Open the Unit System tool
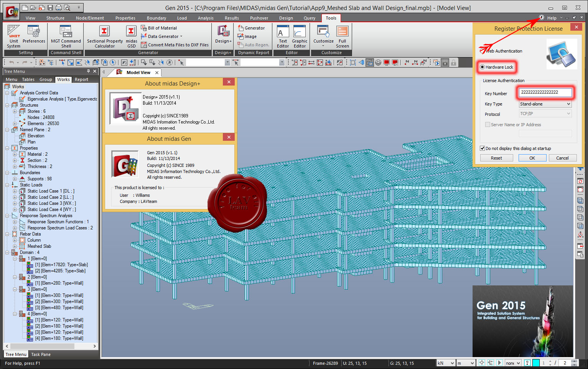588x369 pixels. [x=13, y=36]
